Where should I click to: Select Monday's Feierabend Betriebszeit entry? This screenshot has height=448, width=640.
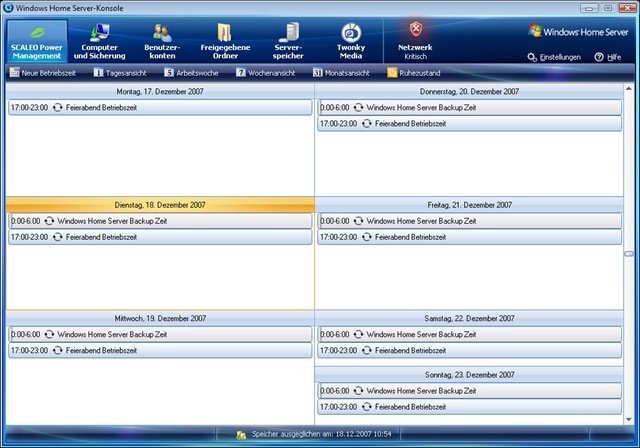click(160, 108)
